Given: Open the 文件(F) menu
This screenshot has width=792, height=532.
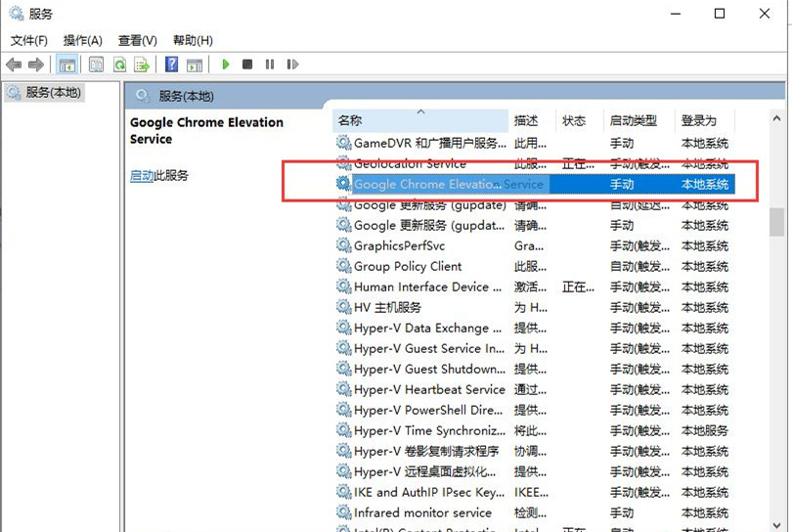Looking at the screenshot, I should click(x=28, y=40).
